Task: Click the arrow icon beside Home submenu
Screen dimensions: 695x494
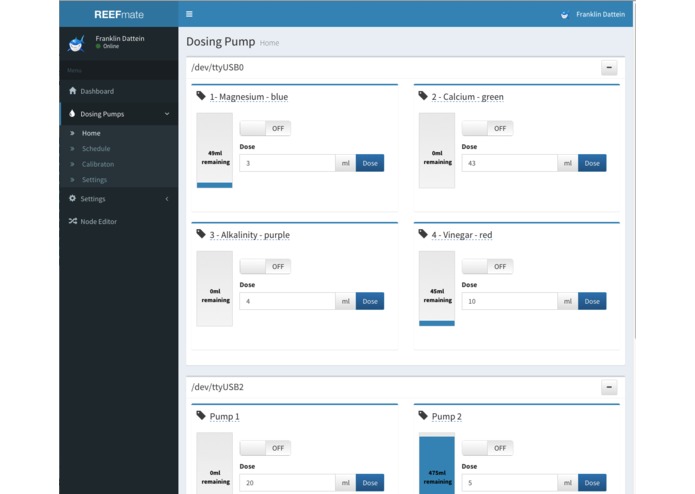Action: tap(72, 133)
